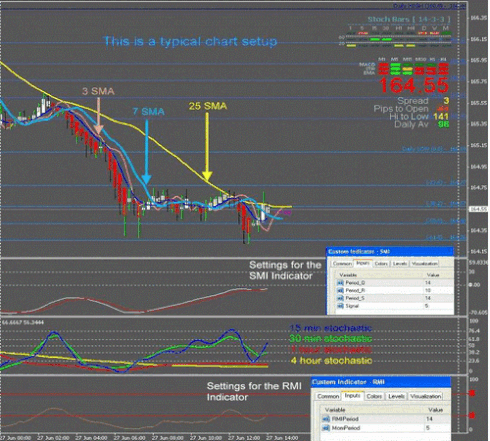This screenshot has height=441, width=490.
Task: Click the Variable column header in RMI dialog
Action: pyautogui.click(x=335, y=410)
